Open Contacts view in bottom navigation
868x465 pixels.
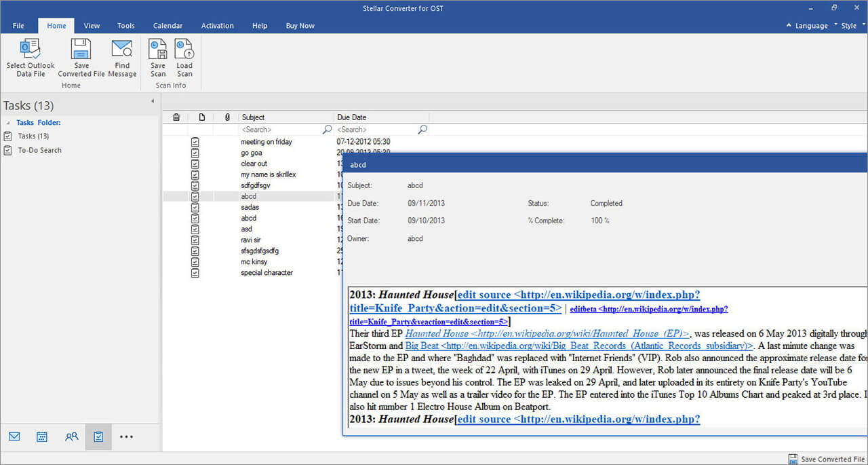(x=71, y=436)
